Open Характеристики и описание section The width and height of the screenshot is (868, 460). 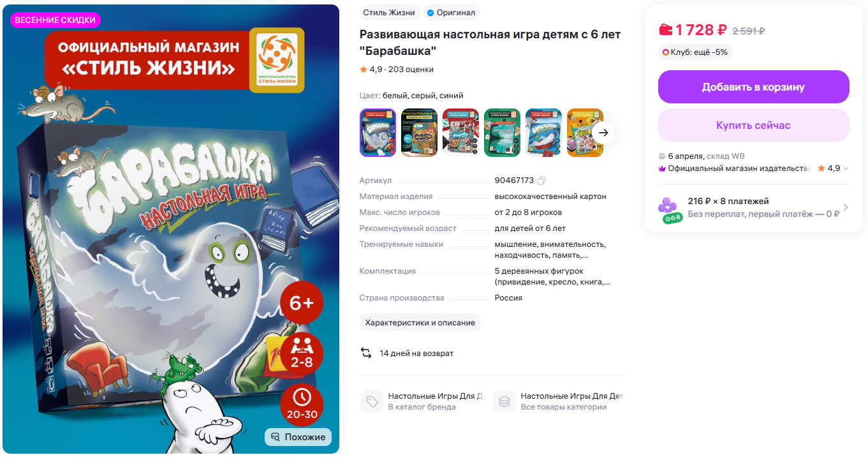[420, 322]
